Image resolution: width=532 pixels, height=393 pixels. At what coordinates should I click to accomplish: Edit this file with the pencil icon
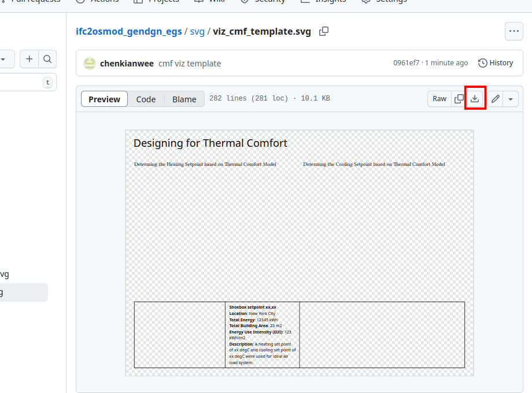(496, 99)
